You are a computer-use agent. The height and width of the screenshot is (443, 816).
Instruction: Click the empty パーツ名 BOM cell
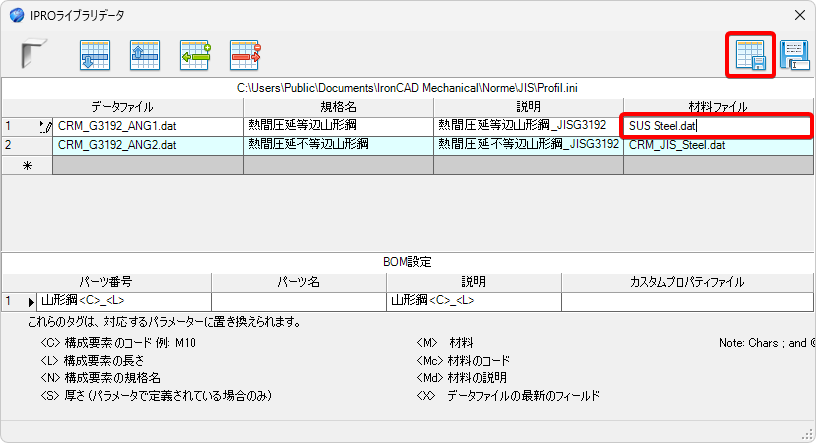click(299, 301)
